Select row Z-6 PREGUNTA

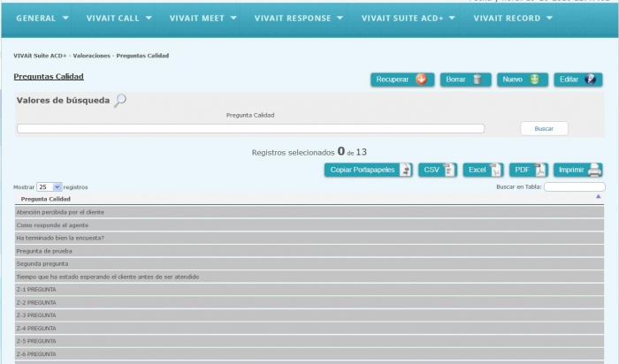coord(309,354)
